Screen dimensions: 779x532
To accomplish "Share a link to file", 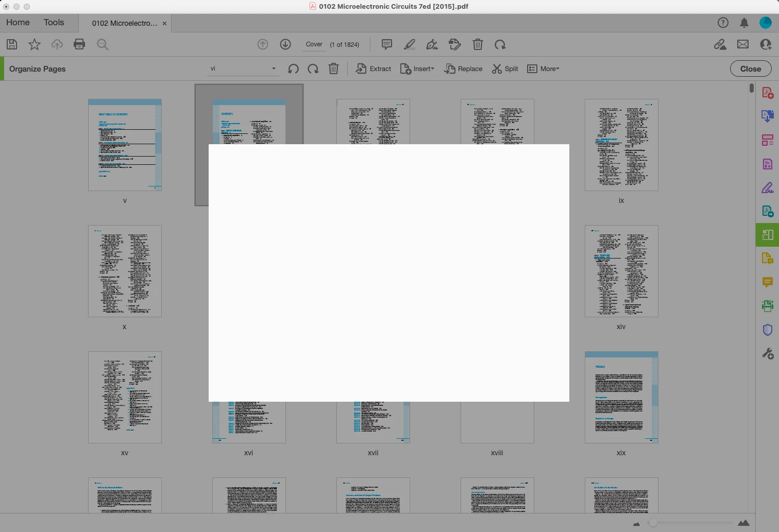I will [720, 44].
